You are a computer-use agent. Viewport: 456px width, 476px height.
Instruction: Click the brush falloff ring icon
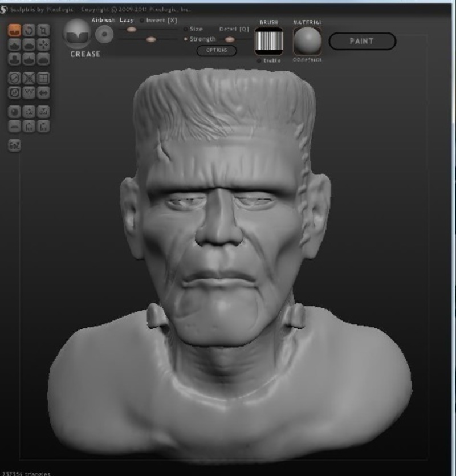point(104,34)
